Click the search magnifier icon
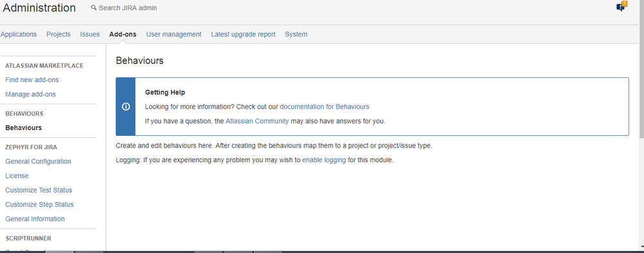Viewport: 644px width, 253px height. 93,8
